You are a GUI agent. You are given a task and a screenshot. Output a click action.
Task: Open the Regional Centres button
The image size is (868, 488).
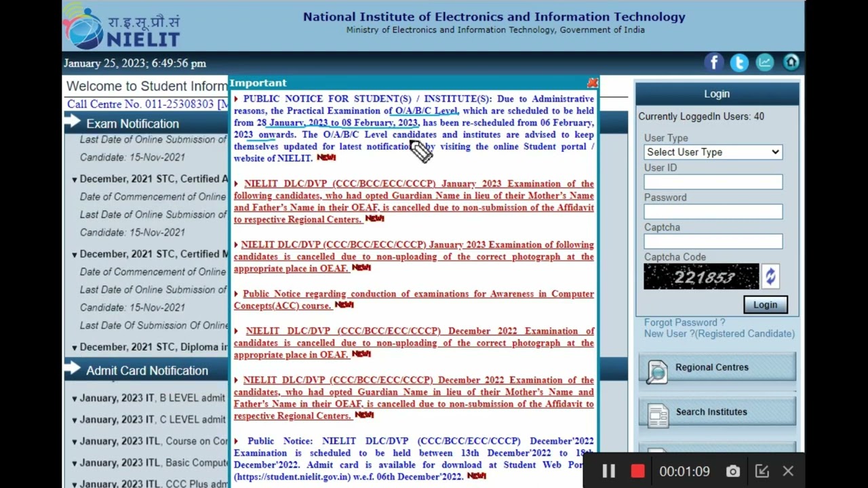[x=717, y=367]
